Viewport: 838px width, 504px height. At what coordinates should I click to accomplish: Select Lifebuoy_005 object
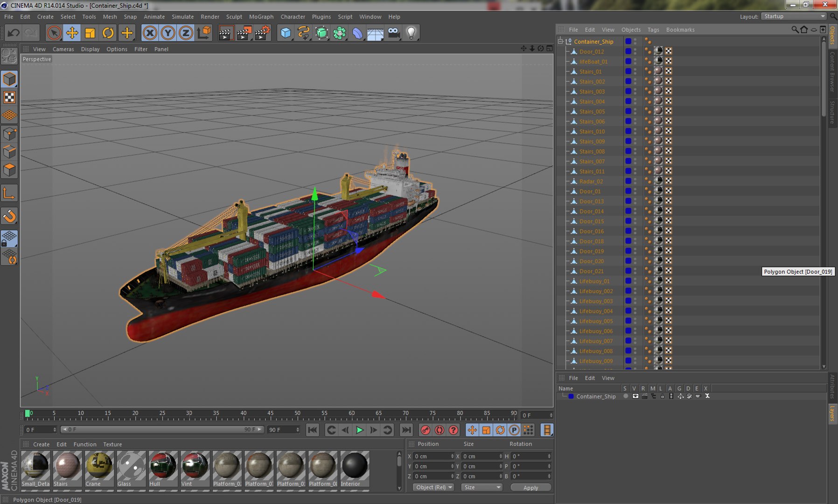point(596,321)
